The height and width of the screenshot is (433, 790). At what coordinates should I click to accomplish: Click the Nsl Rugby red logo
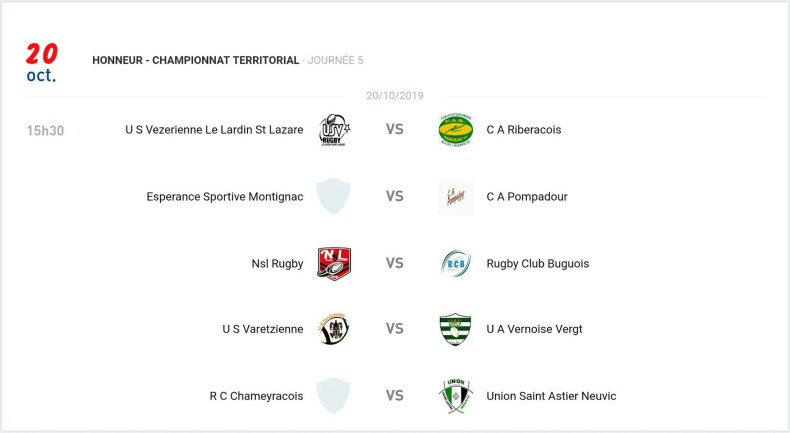click(333, 263)
